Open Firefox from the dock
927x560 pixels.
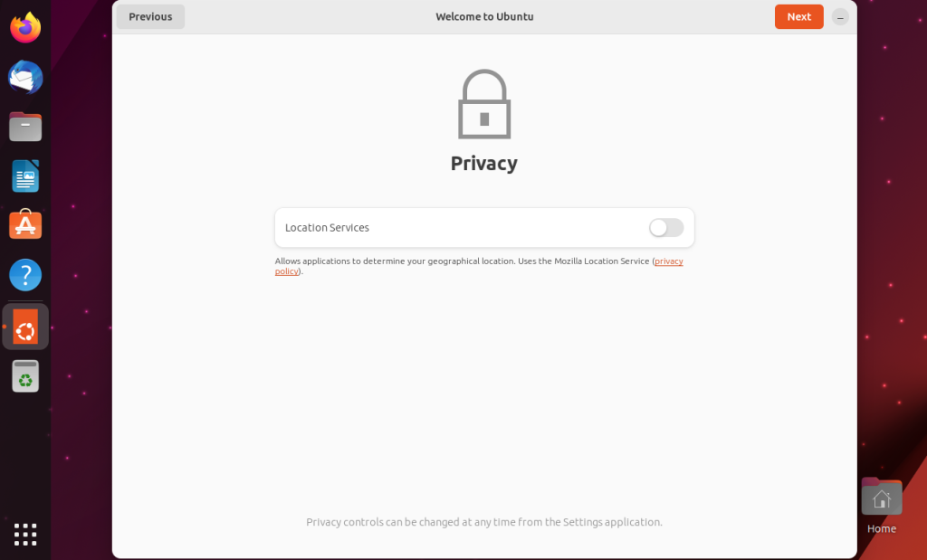tap(25, 27)
